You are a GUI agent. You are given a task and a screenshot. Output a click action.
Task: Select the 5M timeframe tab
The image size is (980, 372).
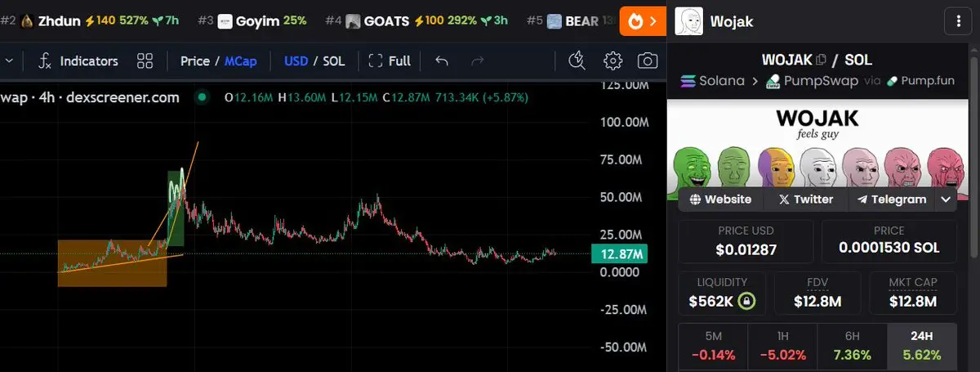click(x=713, y=345)
